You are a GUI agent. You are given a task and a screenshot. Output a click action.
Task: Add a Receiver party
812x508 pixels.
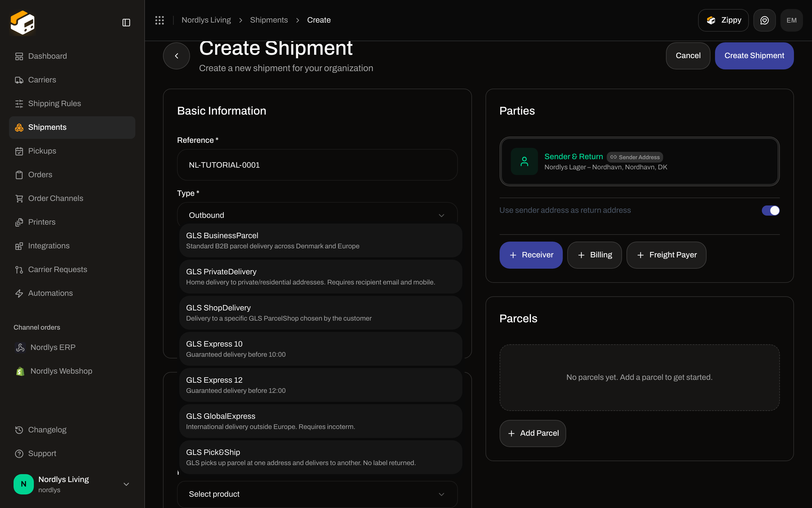531,255
